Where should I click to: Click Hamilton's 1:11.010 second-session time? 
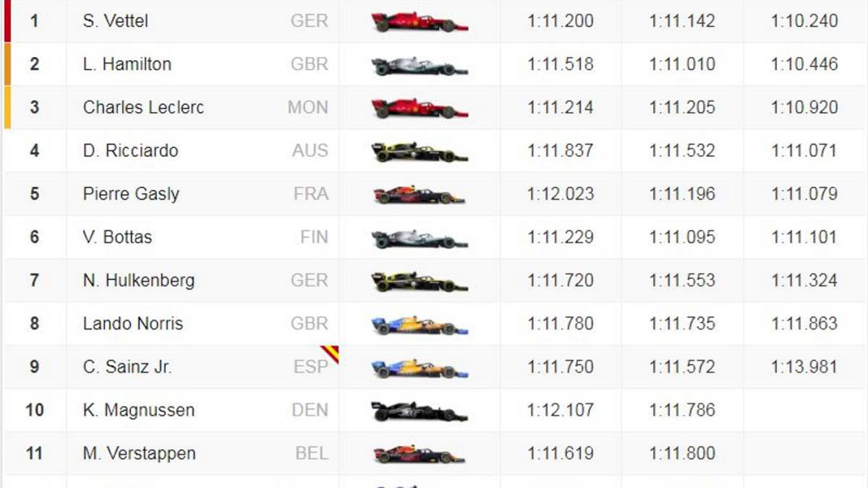coord(683,64)
